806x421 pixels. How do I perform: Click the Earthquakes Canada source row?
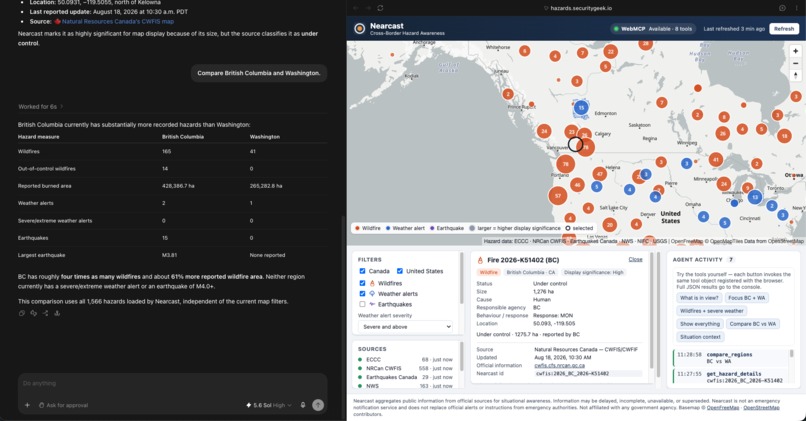pyautogui.click(x=406, y=377)
